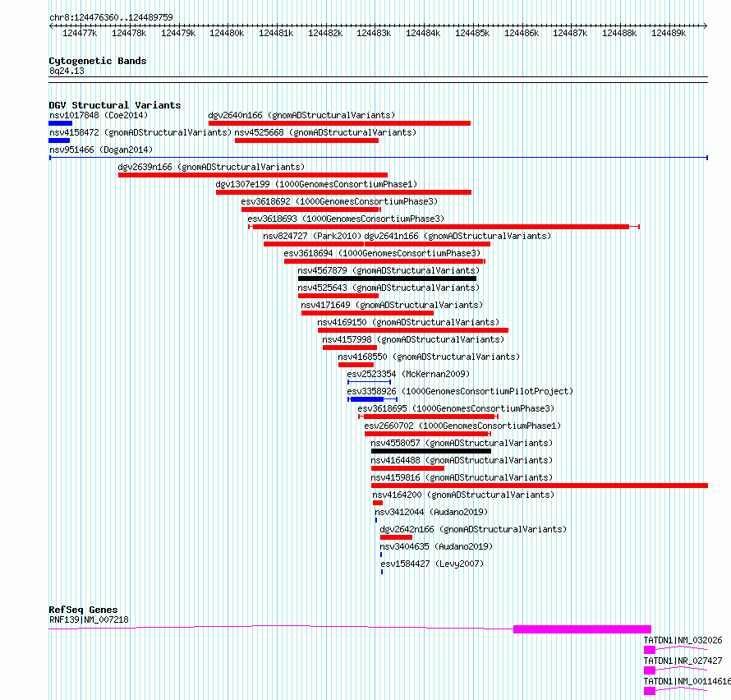
Task: Click the black nsv4558057 variant bar
Action: pyautogui.click(x=431, y=451)
